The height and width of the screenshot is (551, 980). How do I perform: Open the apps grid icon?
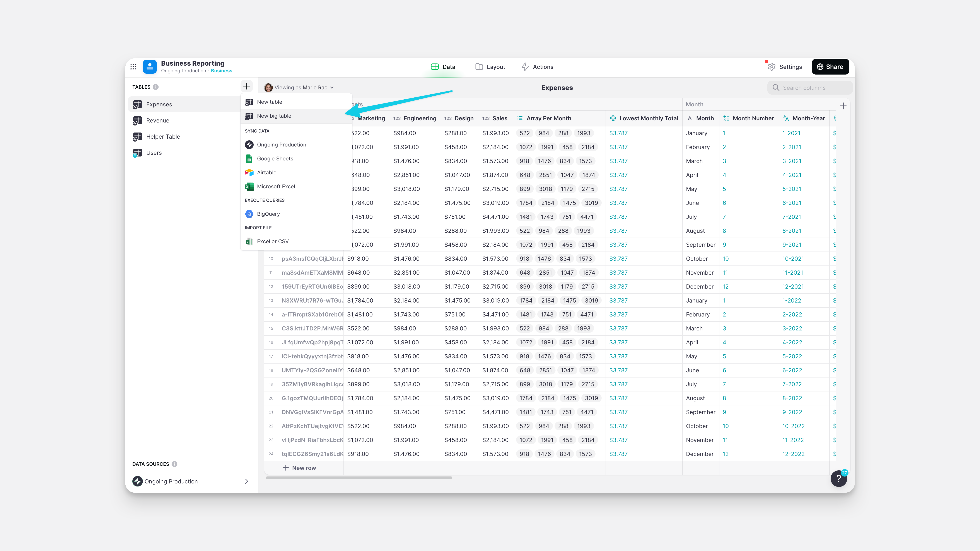[x=133, y=66]
